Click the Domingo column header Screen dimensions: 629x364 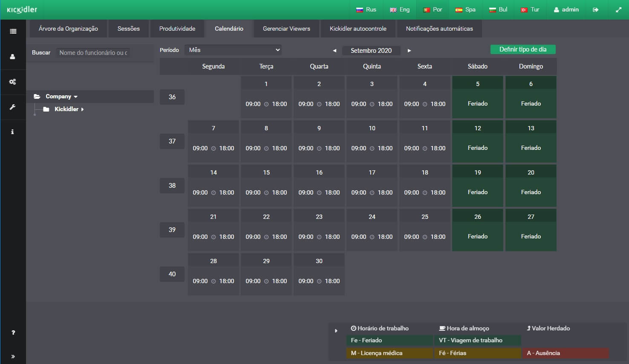click(531, 66)
